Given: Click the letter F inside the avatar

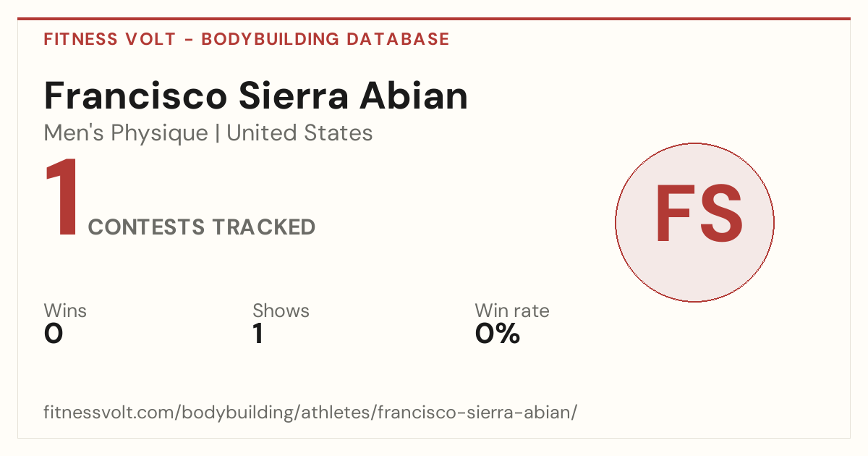Looking at the screenshot, I should click(673, 214).
